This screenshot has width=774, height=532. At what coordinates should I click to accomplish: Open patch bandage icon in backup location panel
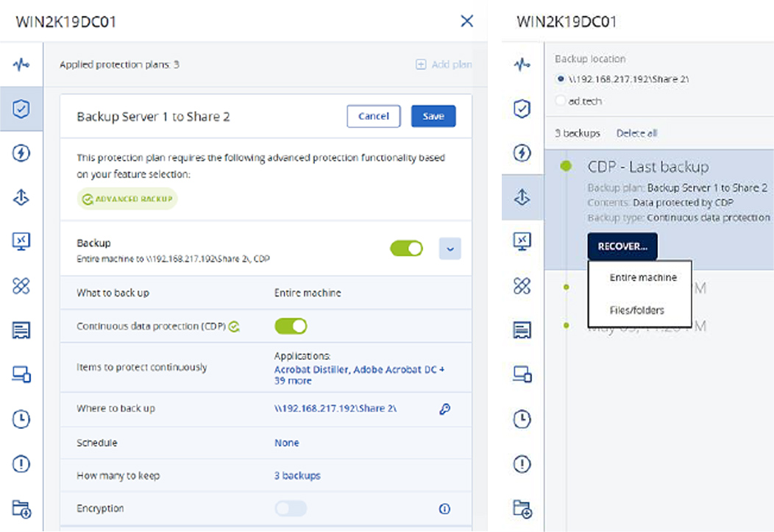click(522, 285)
